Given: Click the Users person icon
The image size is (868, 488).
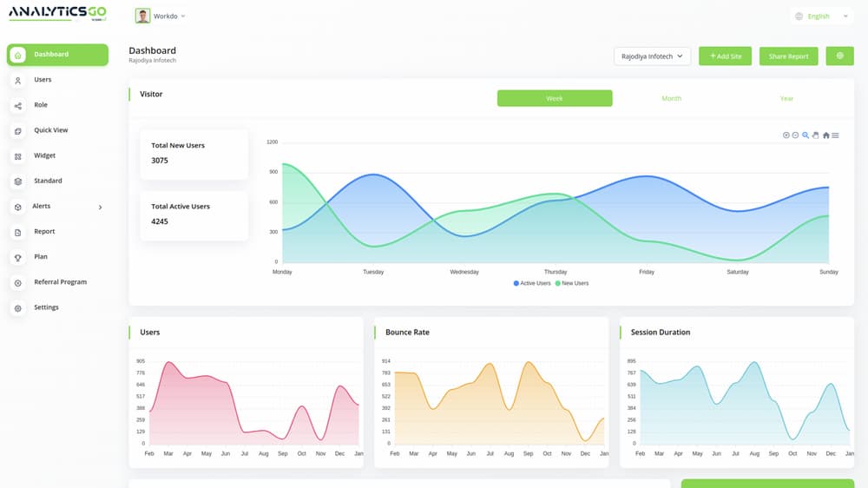Looking at the screenshot, I should coord(17,80).
